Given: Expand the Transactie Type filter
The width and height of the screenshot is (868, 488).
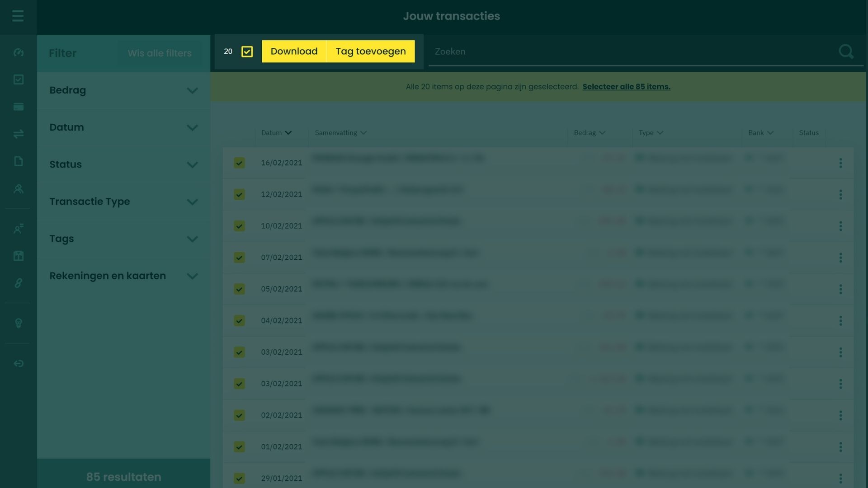Looking at the screenshot, I should (x=123, y=202).
